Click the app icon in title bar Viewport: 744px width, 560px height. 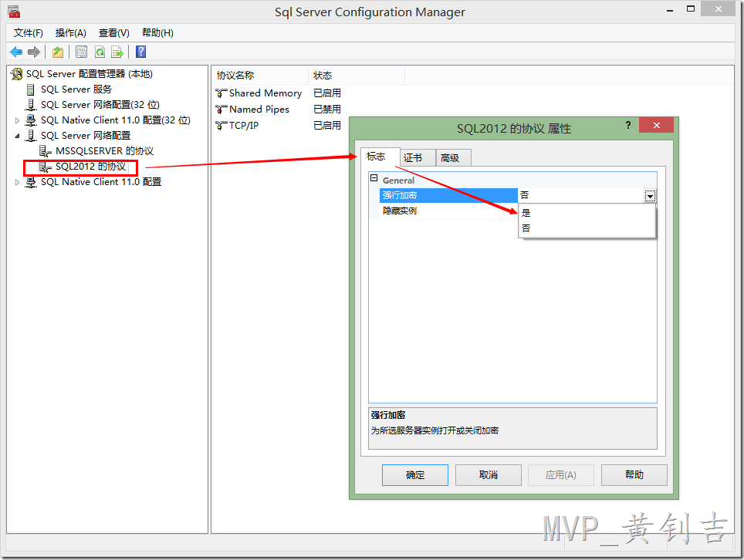click(14, 12)
